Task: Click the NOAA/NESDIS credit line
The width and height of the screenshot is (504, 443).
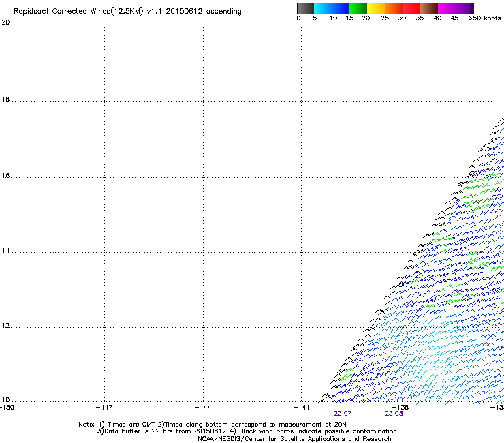Action: (x=294, y=439)
